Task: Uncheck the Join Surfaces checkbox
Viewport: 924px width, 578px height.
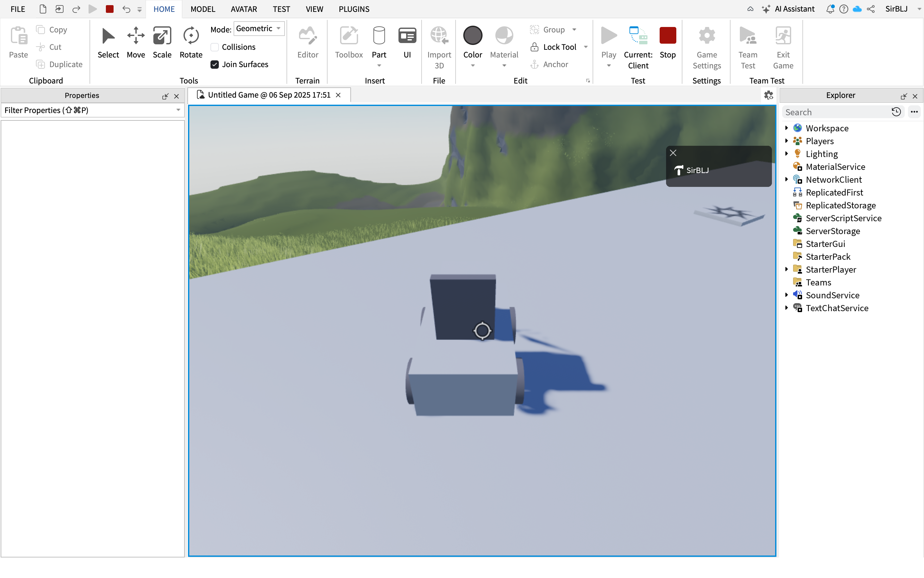Action: point(215,64)
